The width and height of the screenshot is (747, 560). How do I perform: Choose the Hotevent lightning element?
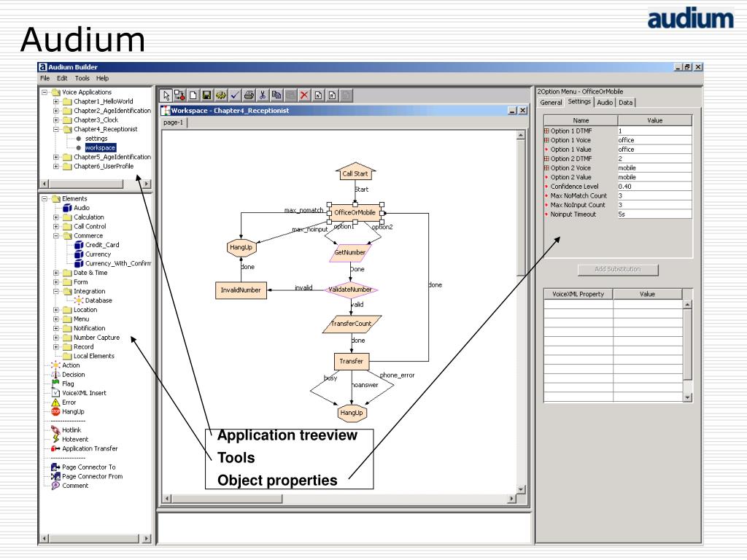(x=69, y=439)
